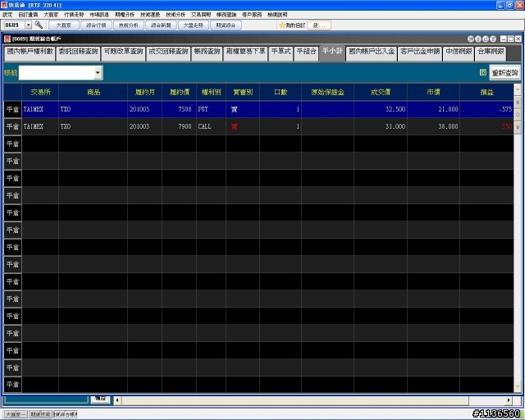Image resolution: width=525 pixels, height=420 pixels.
Task: Open the 0689 code dropdown arrow
Action: click(29, 25)
